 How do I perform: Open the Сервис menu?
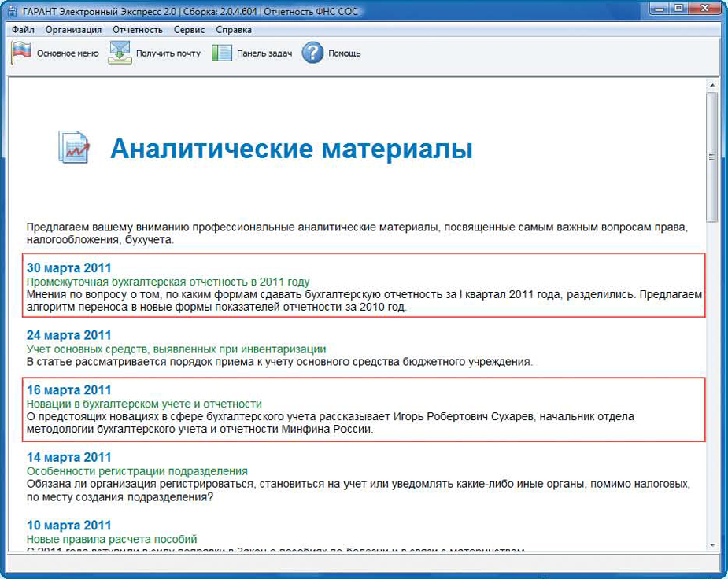[x=189, y=30]
